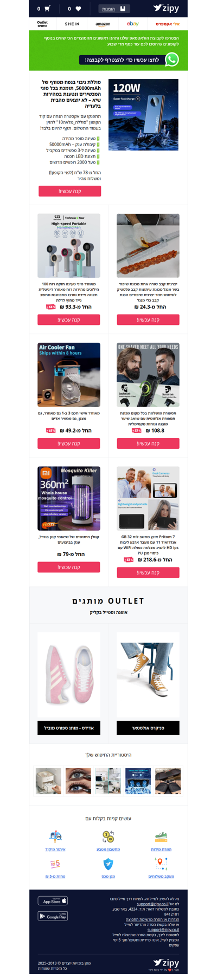The height and width of the screenshot is (980, 217).
Task: Click the blue customs shield icon
Action: tap(108, 864)
